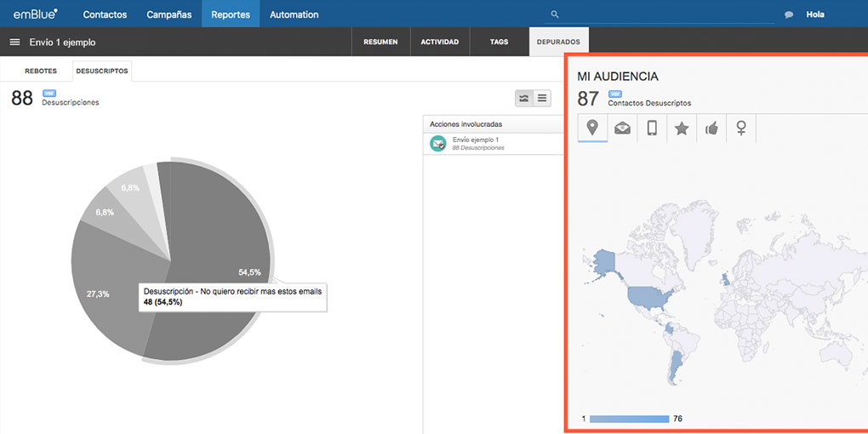Switch to the Rebotes tab
868x434 pixels.
click(x=41, y=71)
